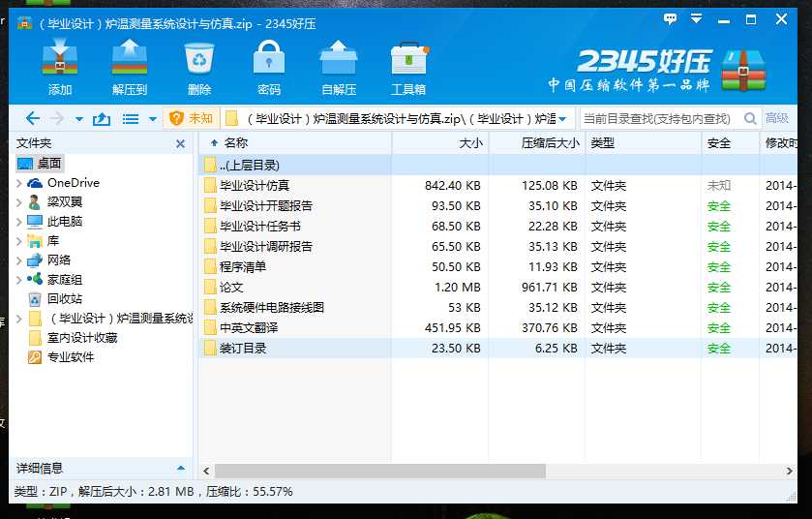Click the back navigation arrow

32,118
